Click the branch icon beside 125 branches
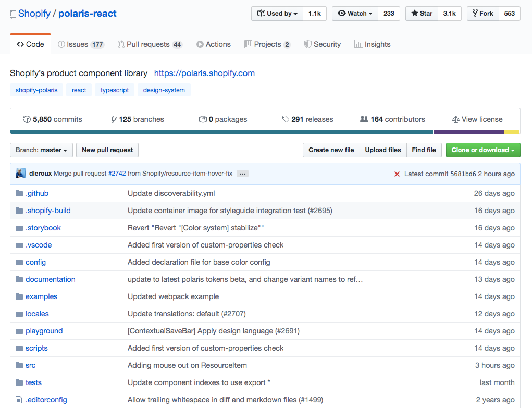532x408 pixels. (114, 119)
